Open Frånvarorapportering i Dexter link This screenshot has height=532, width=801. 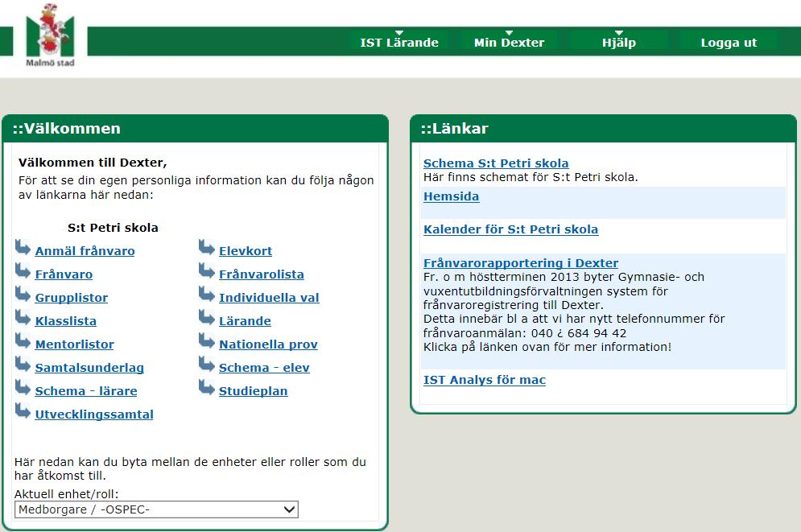pos(521,263)
